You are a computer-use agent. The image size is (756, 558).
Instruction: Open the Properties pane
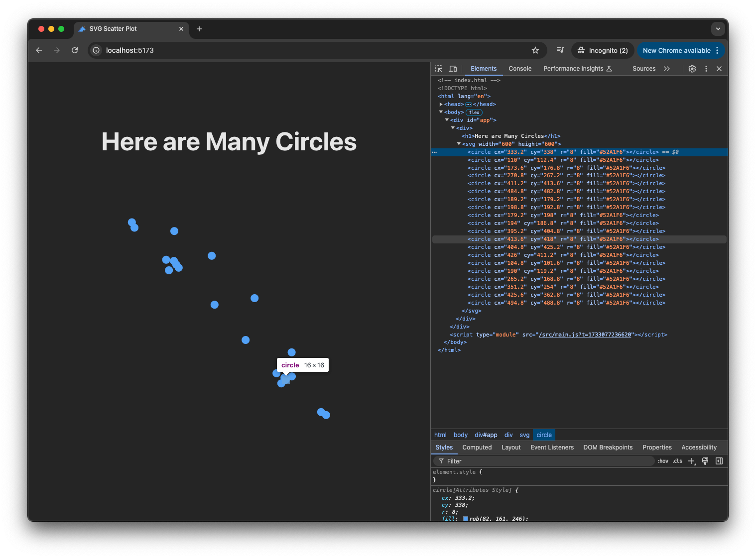pos(657,447)
